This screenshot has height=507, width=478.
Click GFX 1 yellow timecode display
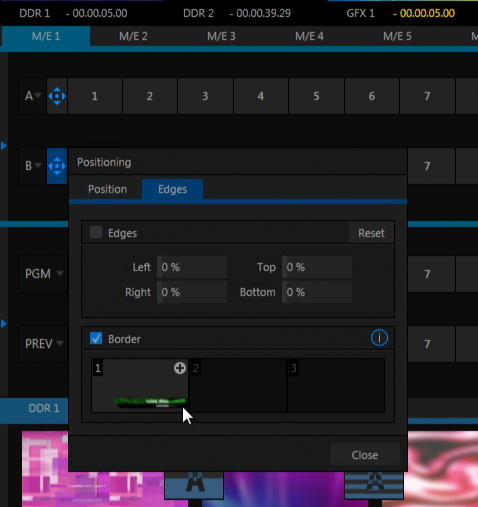click(x=424, y=13)
